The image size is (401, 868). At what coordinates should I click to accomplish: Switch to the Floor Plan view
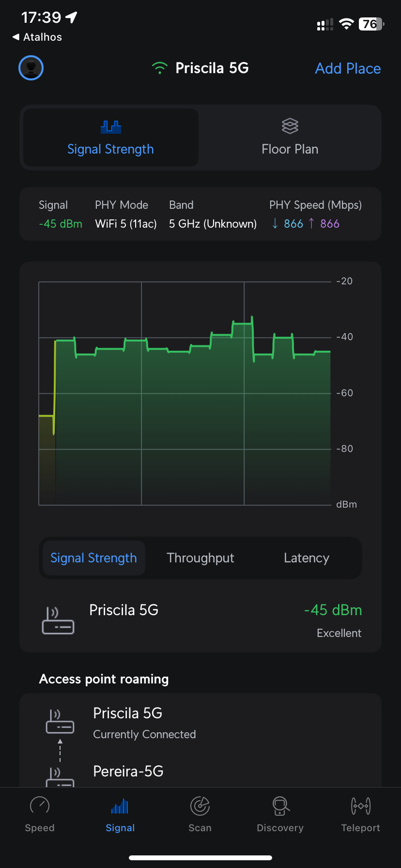click(290, 139)
